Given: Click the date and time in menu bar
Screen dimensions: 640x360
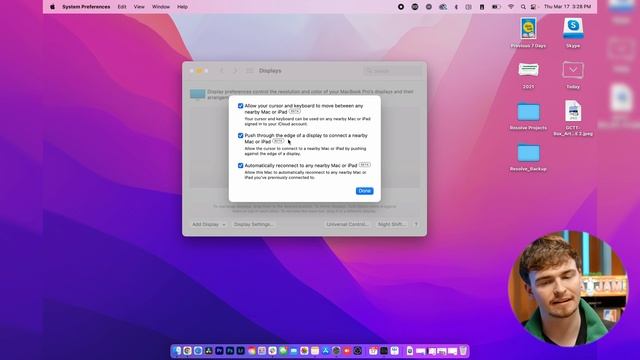Looking at the screenshot, I should coord(567,7).
